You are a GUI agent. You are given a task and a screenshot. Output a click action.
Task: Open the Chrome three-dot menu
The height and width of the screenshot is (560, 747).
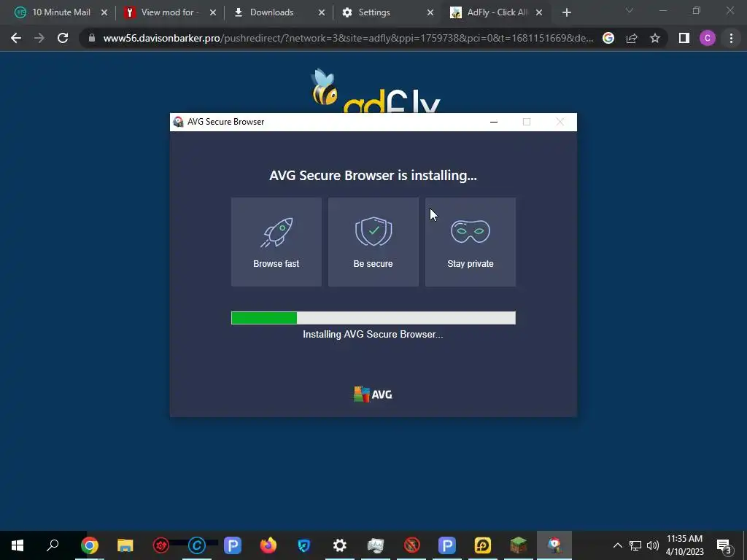coord(731,38)
